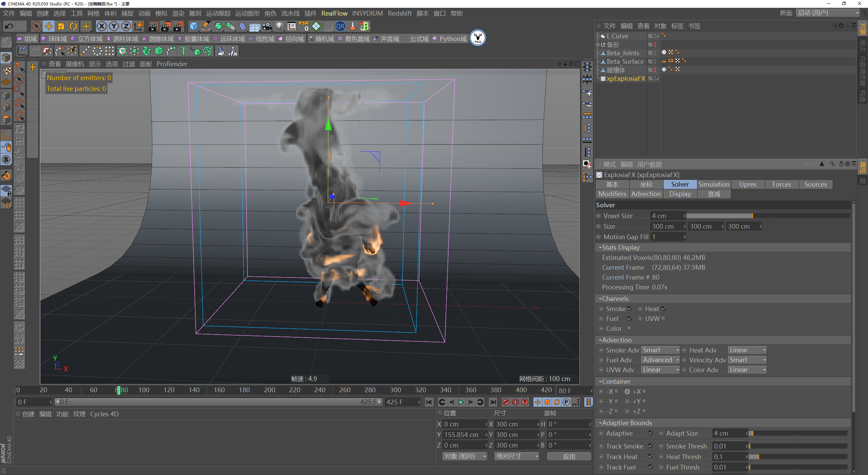Disable the Adaptive bounds checkbox
868x475 pixels.
[x=650, y=433]
